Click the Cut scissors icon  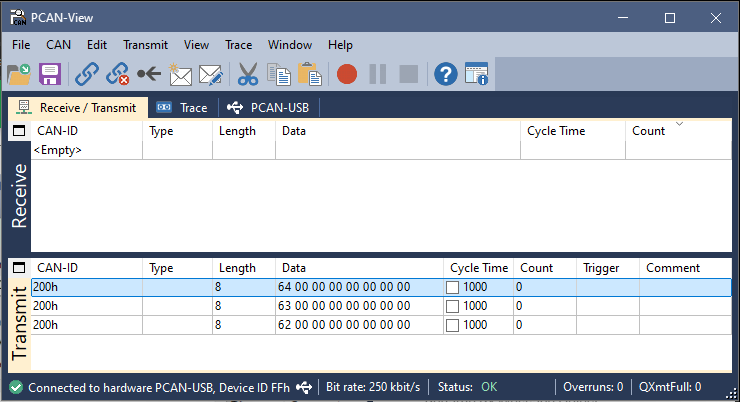pyautogui.click(x=248, y=74)
